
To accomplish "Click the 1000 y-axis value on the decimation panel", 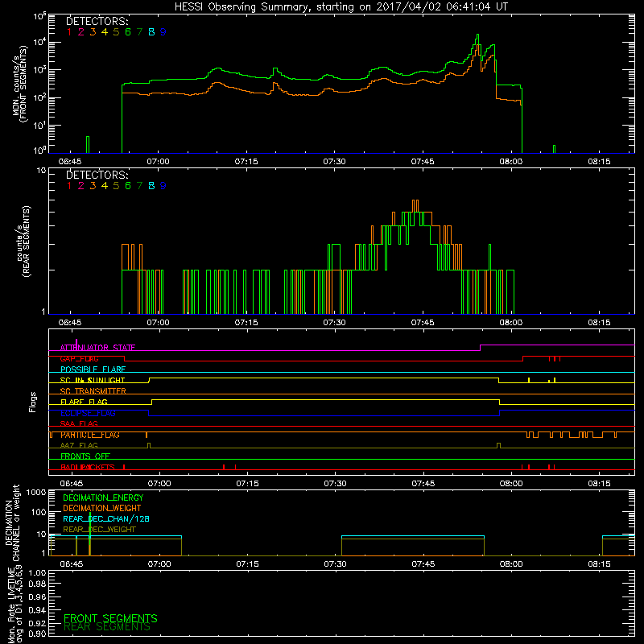I will (x=36, y=493).
